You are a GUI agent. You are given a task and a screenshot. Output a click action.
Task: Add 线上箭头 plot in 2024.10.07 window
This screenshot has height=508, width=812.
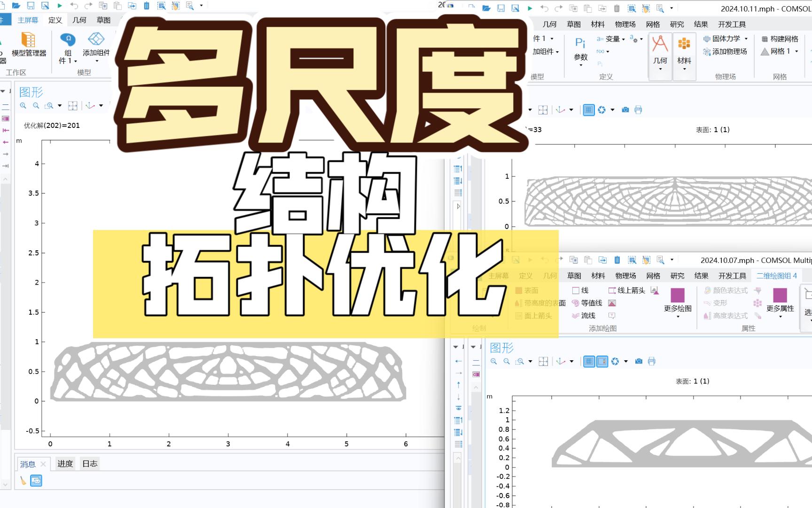click(626, 291)
